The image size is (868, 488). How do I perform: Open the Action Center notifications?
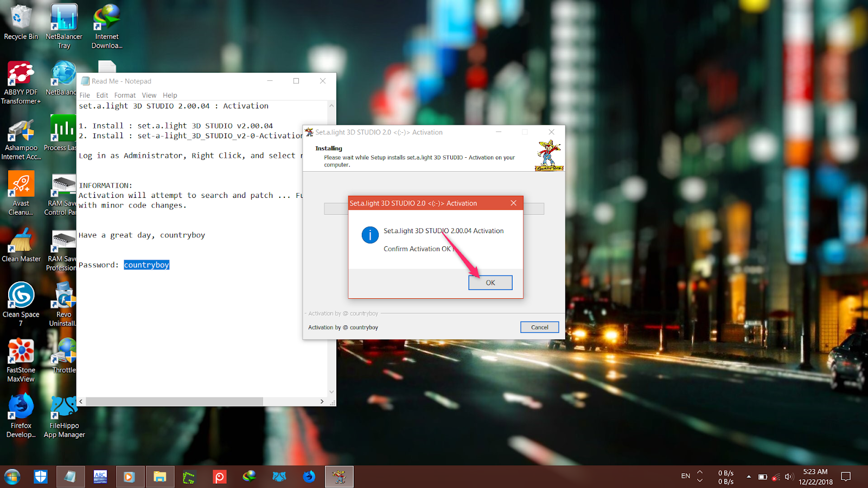[846, 477]
